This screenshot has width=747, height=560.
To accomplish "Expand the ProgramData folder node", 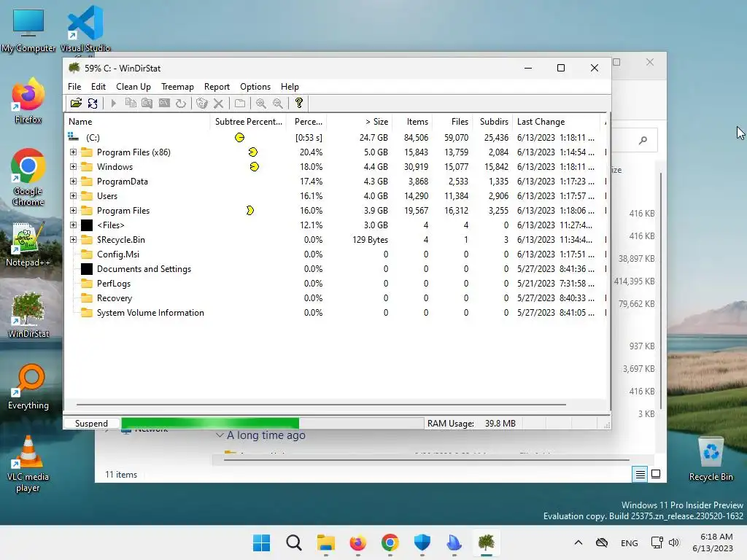I will click(73, 181).
